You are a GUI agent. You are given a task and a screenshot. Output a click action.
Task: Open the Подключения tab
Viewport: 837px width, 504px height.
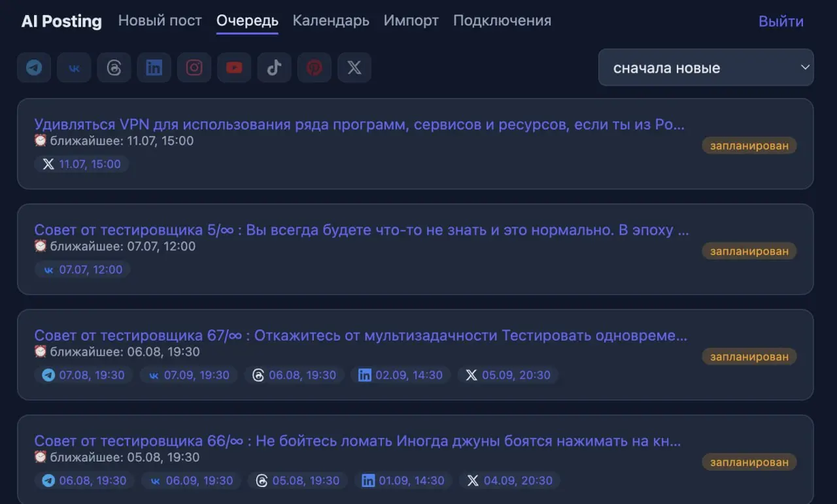pos(502,21)
